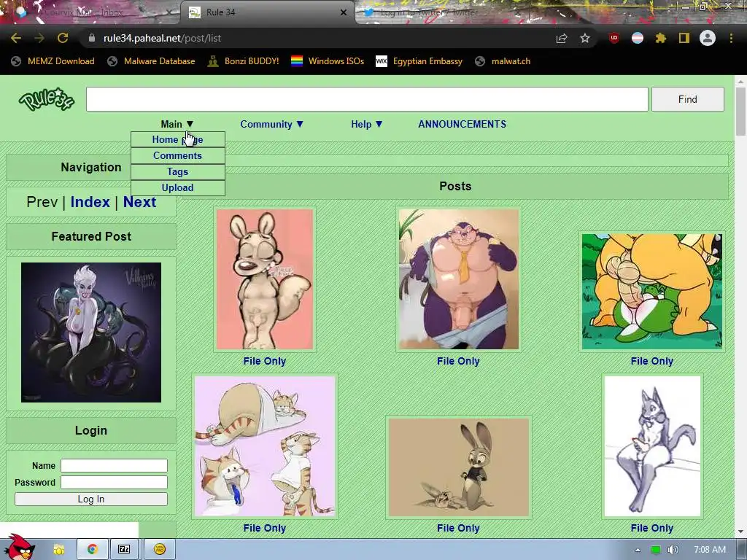Click the Log In button
Screen dimensions: 747x560
point(91,499)
